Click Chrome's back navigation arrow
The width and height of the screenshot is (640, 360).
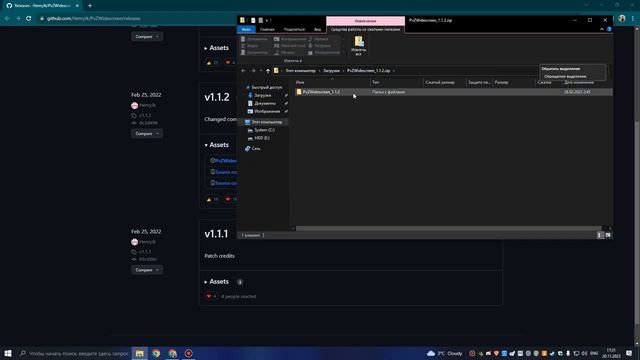7,18
